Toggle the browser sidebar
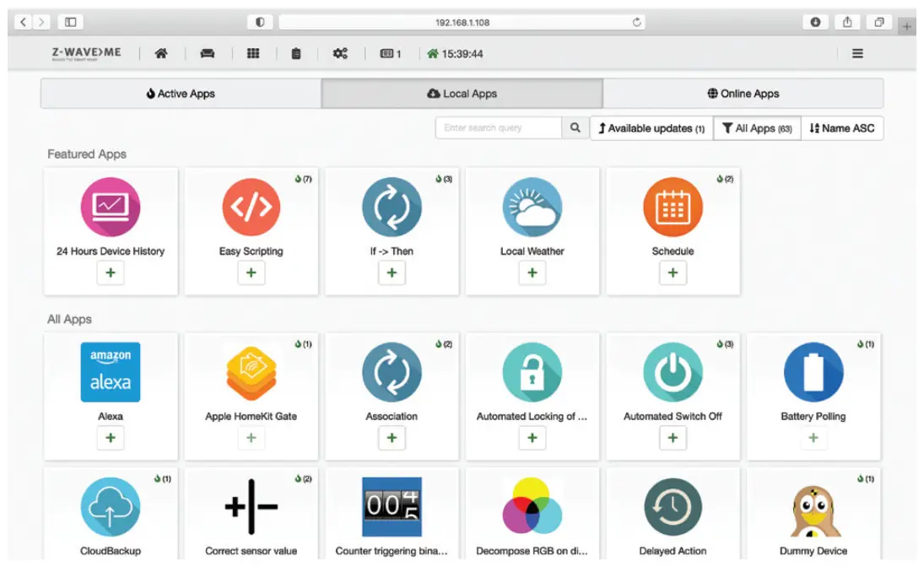 [71, 23]
